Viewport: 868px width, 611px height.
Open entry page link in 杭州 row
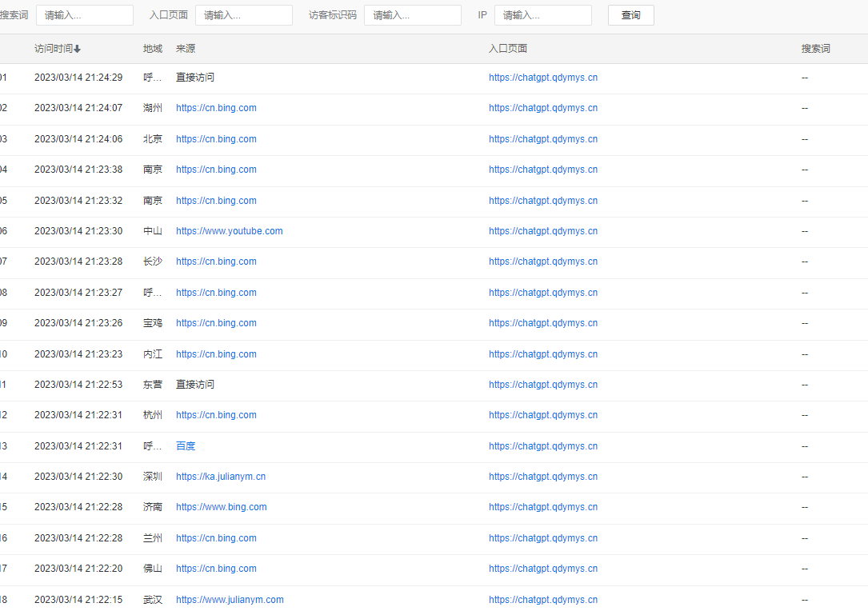pyautogui.click(x=543, y=415)
